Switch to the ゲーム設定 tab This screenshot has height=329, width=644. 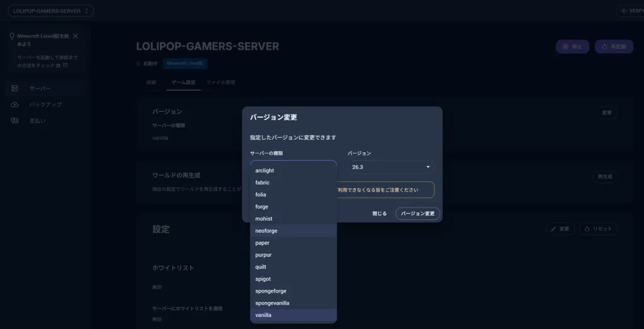[183, 82]
